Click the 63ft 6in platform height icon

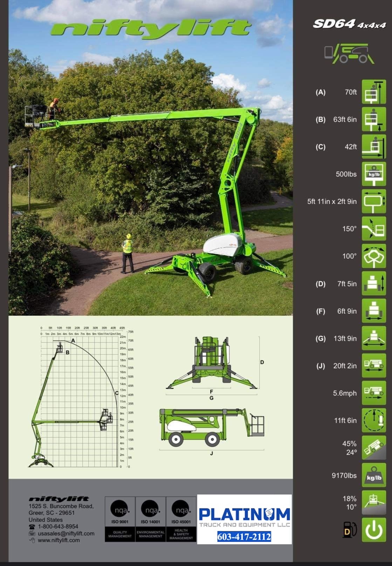[x=373, y=119]
